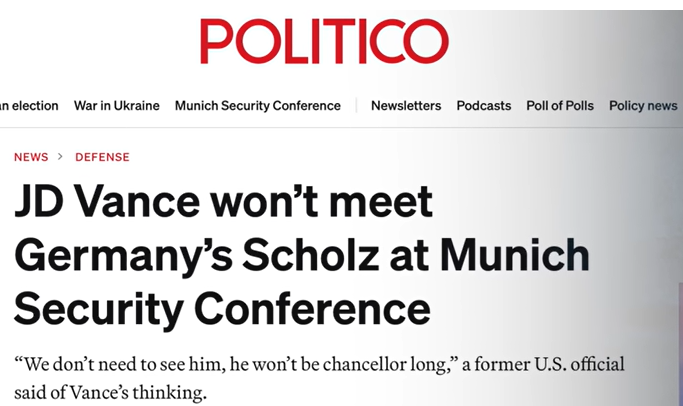Click 'a former U.S. official' text

(540, 362)
